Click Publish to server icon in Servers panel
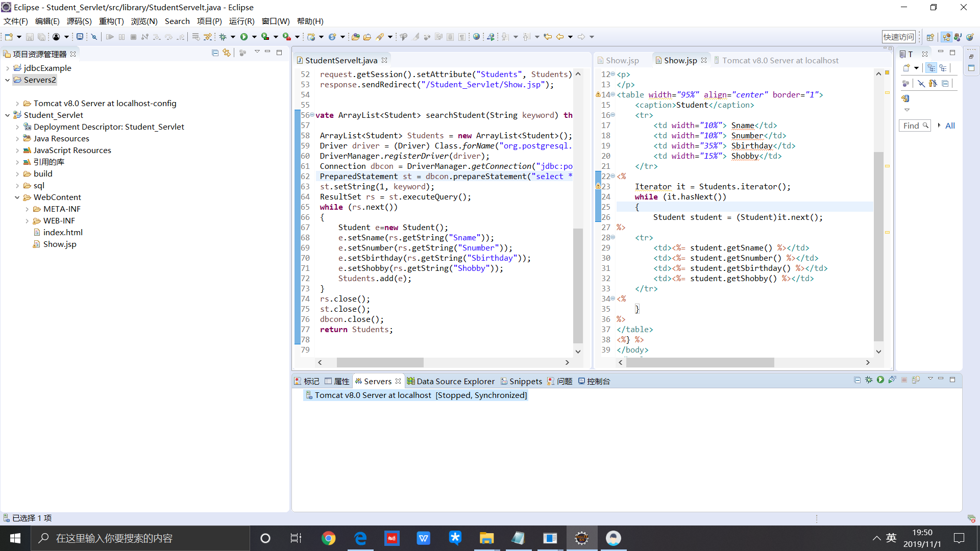The height and width of the screenshot is (551, 980). coord(916,380)
